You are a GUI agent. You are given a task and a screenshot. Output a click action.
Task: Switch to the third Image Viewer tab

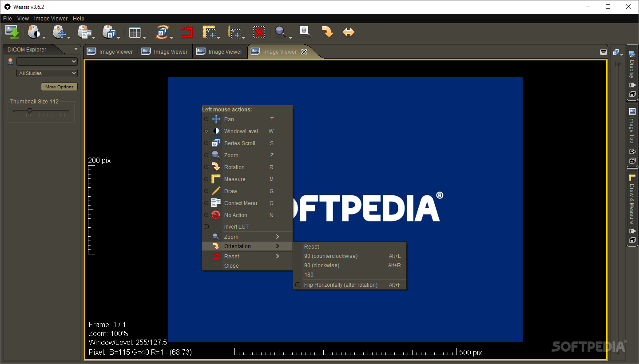click(x=220, y=51)
